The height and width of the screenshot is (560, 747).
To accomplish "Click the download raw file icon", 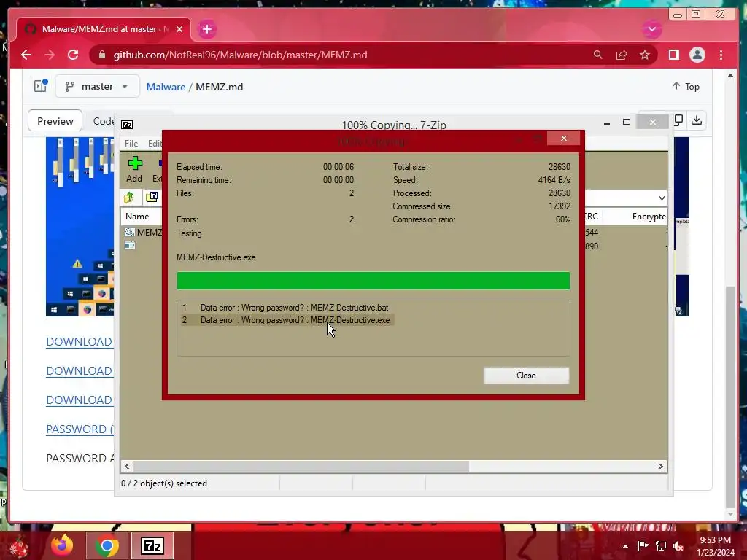I will click(x=697, y=120).
